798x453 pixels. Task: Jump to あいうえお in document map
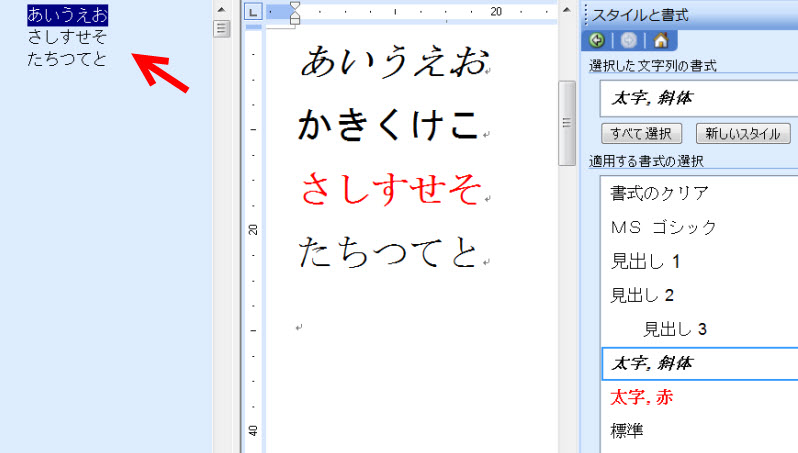pos(67,15)
